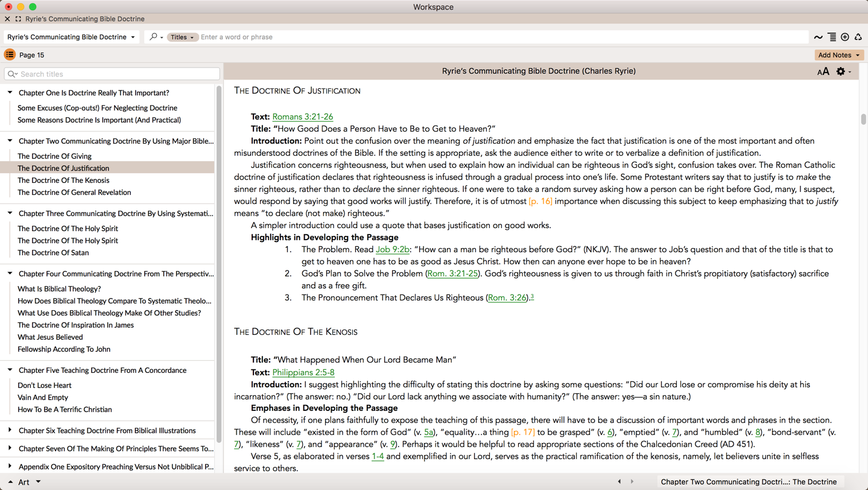This screenshot has width=868, height=490.
Task: Open the AA text size control
Action: tap(823, 71)
